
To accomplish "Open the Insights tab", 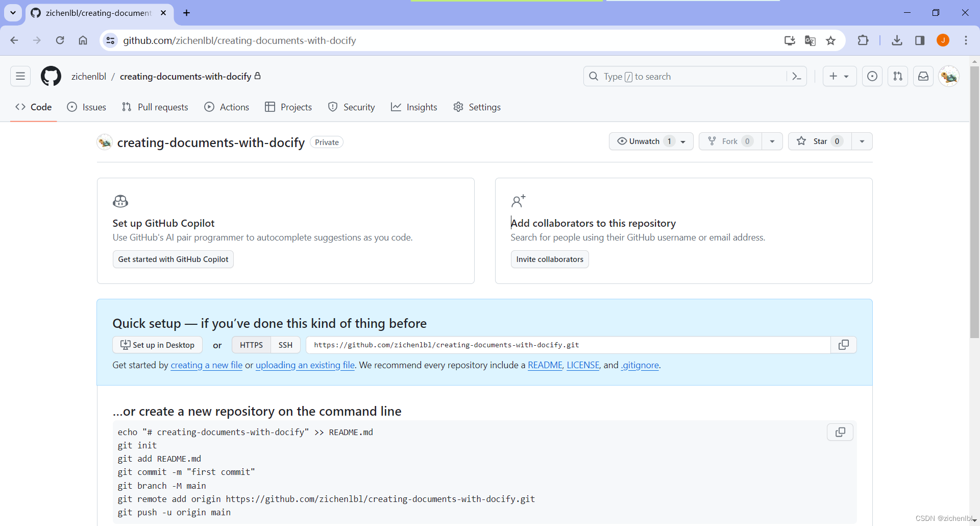I will (414, 107).
